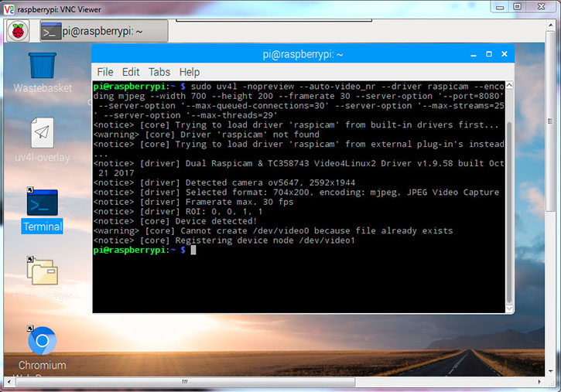
Task: Close the pi@raspberrypi terminal window
Action: (x=504, y=54)
